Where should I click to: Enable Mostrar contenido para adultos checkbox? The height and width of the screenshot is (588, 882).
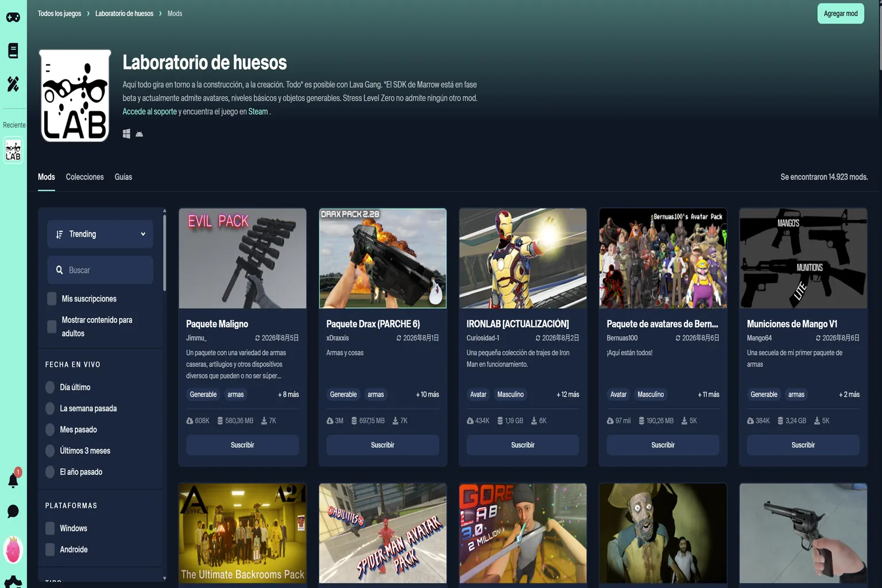[x=52, y=327]
